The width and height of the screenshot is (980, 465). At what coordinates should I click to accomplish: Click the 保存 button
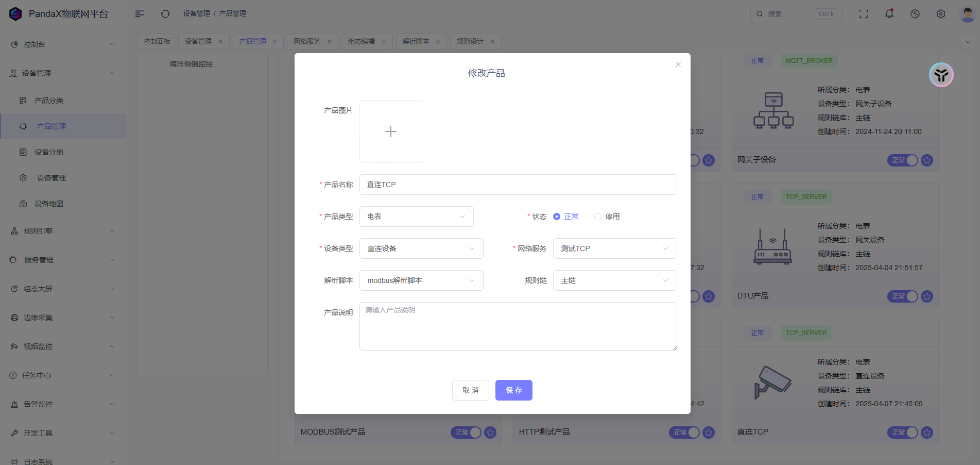pos(513,390)
